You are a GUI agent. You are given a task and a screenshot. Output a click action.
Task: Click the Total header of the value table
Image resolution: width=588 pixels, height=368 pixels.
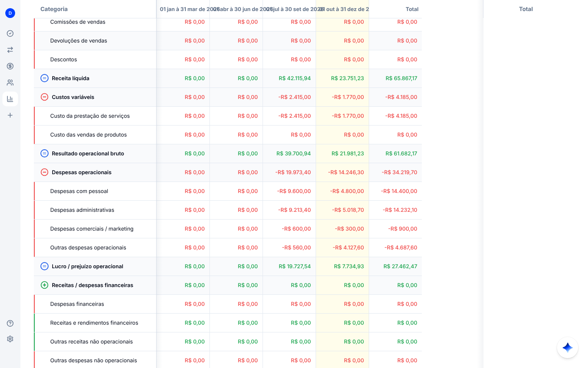click(412, 9)
